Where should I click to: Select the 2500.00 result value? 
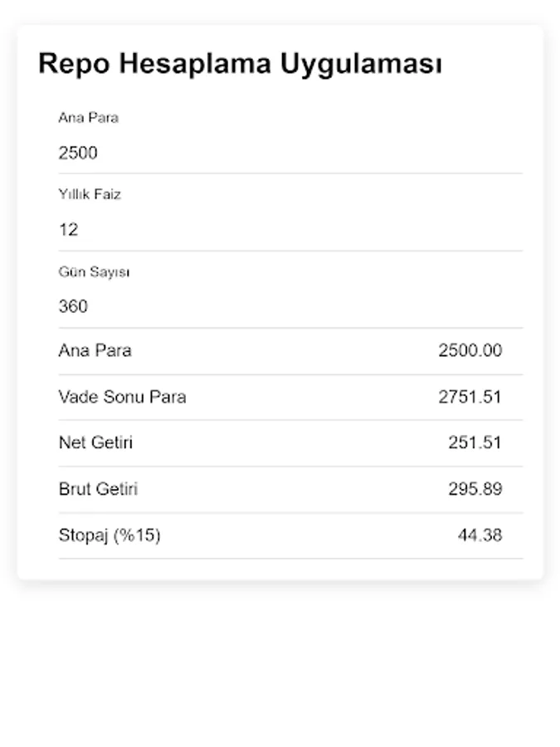click(x=470, y=350)
